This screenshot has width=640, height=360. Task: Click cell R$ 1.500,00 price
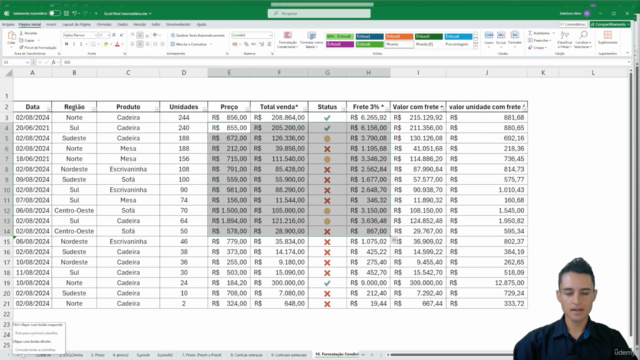coord(229,211)
